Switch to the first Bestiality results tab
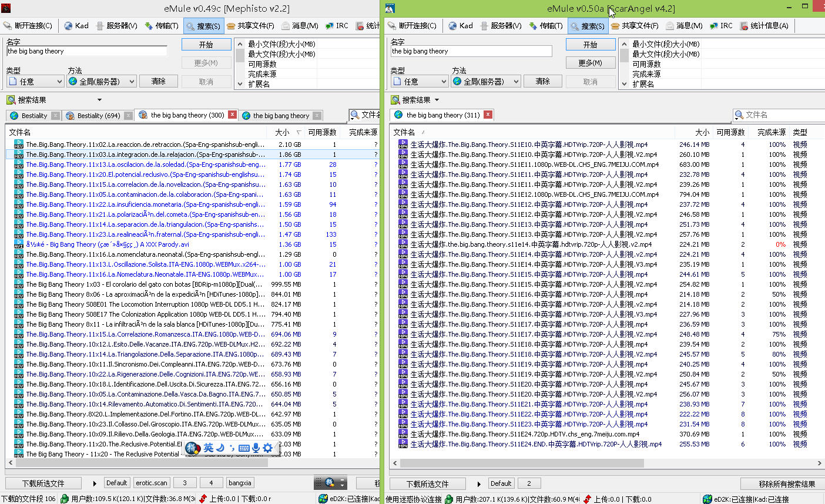The image size is (825, 504). pos(34,116)
